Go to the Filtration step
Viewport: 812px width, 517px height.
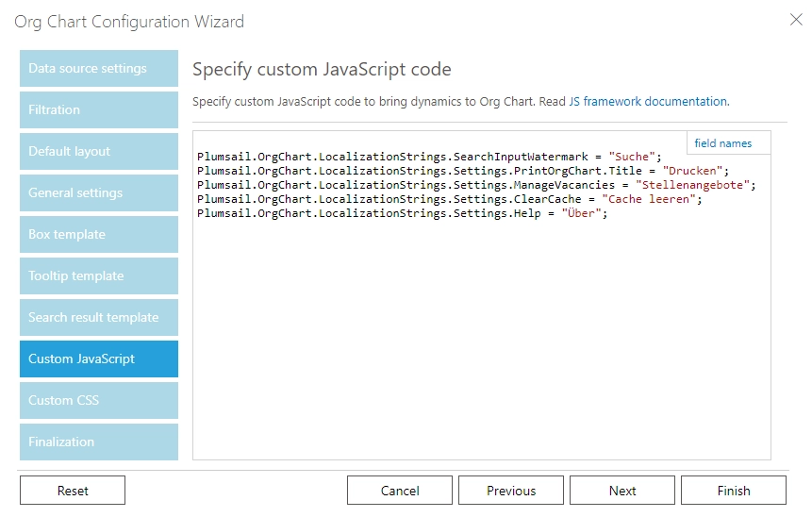tap(99, 109)
